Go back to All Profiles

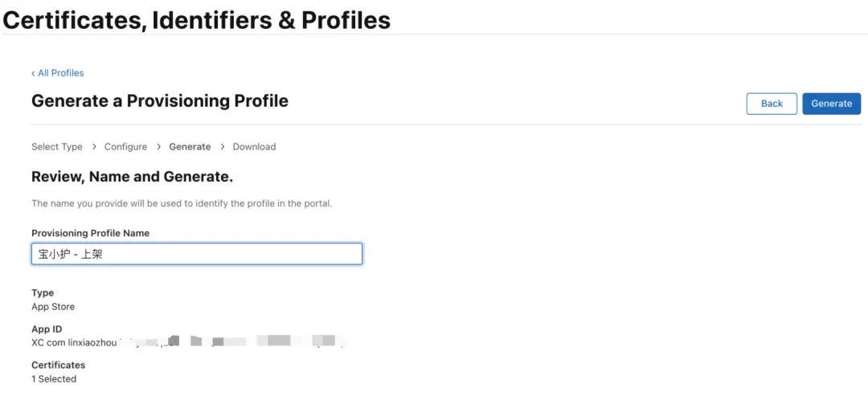point(58,73)
